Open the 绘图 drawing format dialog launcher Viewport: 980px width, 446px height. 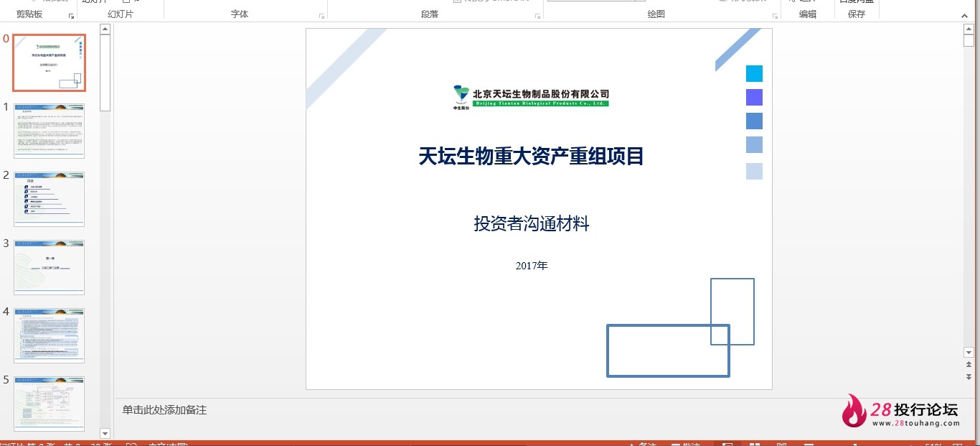pyautogui.click(x=774, y=16)
